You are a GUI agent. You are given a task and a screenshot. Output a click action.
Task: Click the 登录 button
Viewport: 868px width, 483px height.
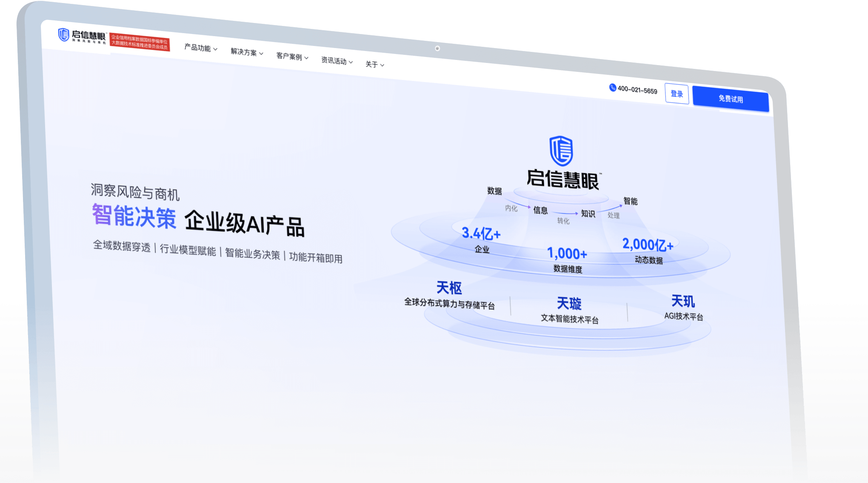click(677, 94)
